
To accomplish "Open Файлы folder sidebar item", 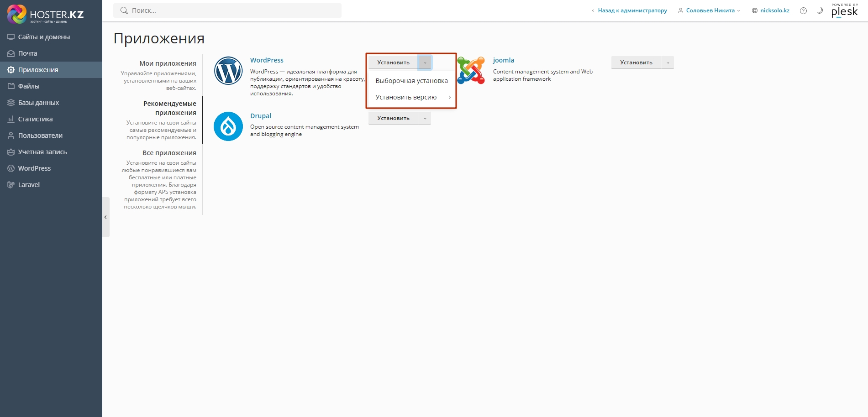I will point(51,86).
